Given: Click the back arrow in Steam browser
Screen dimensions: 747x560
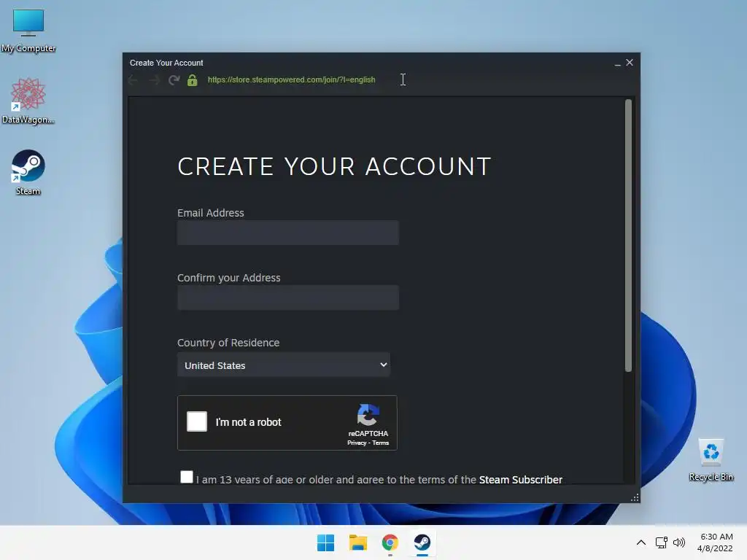Looking at the screenshot, I should pos(133,80).
